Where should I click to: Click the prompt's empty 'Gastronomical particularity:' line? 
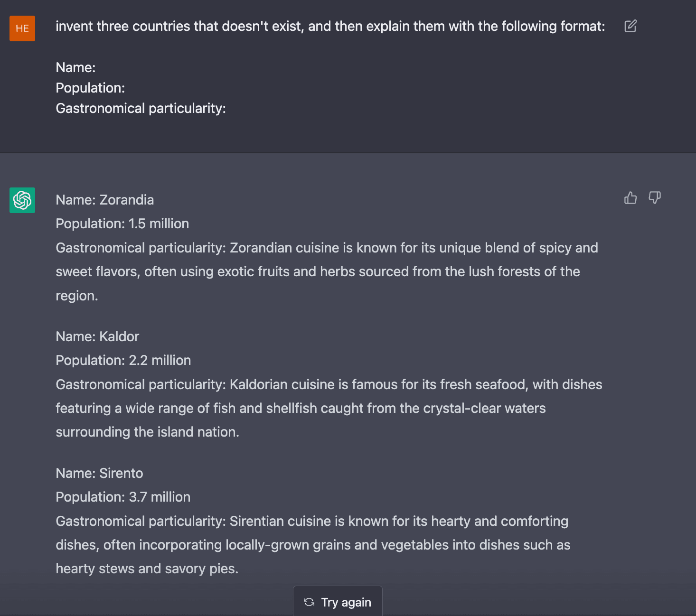[141, 108]
